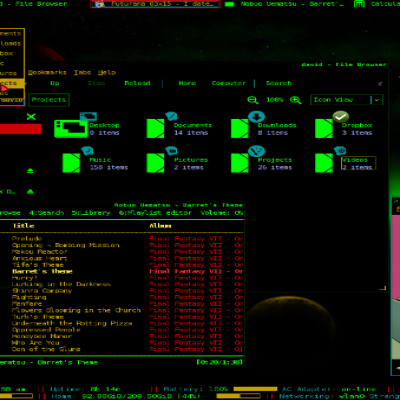The height and width of the screenshot is (400, 400).
Task: Select Flowers Blooming in the Church track
Action: click(76, 310)
